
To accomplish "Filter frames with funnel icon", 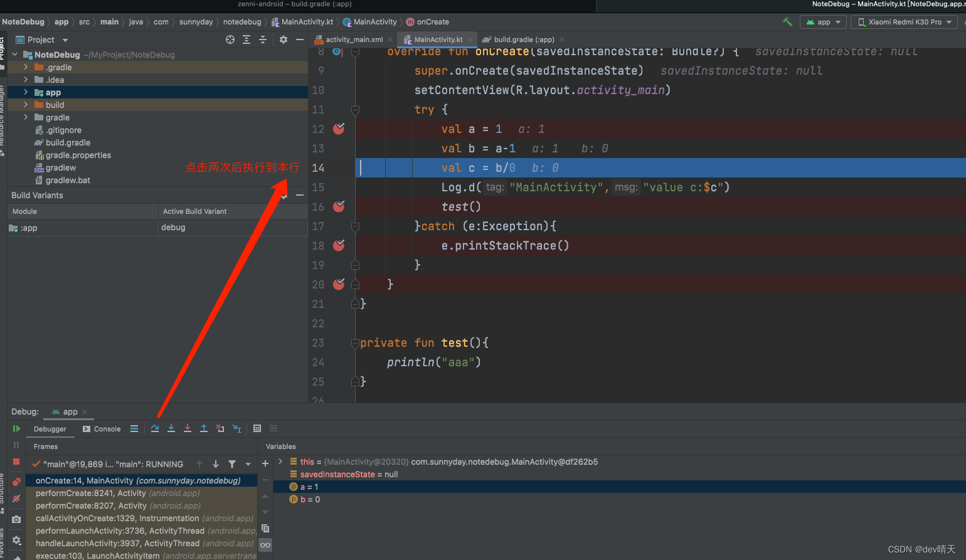I will [232, 464].
